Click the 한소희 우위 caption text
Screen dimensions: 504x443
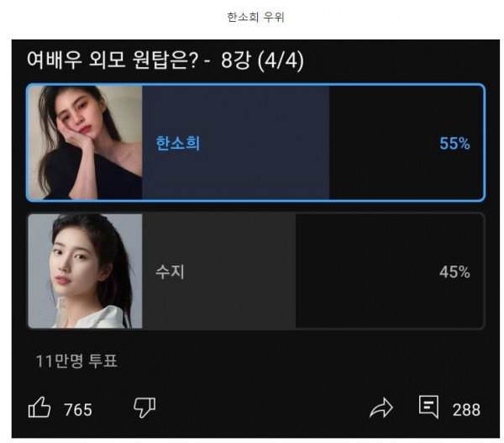click(x=256, y=17)
